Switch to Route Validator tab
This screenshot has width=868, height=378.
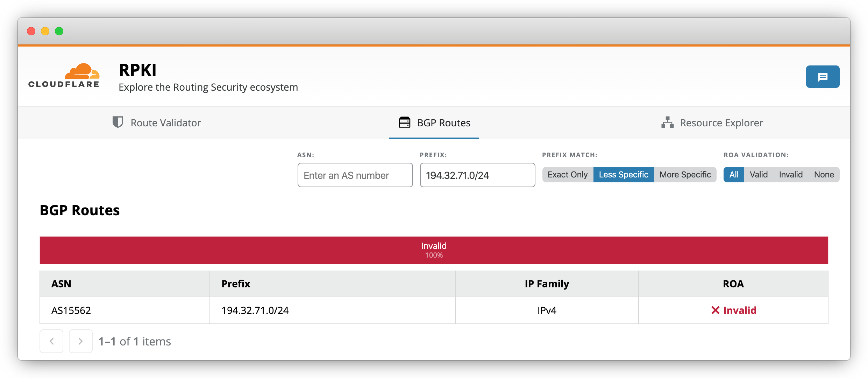coord(165,123)
